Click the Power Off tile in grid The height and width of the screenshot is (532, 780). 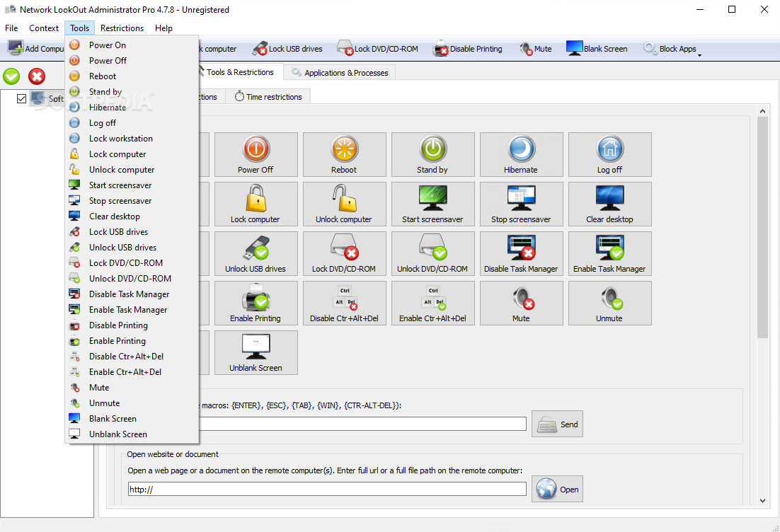[x=256, y=155]
